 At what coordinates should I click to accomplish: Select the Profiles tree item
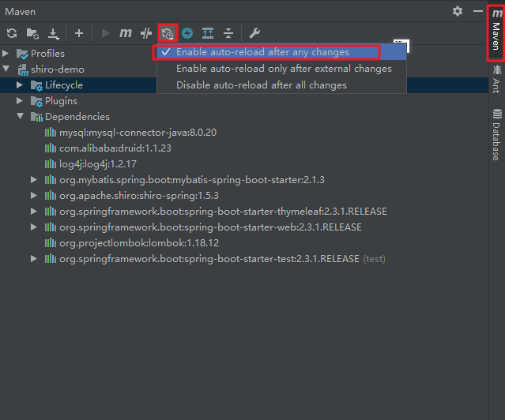47,54
